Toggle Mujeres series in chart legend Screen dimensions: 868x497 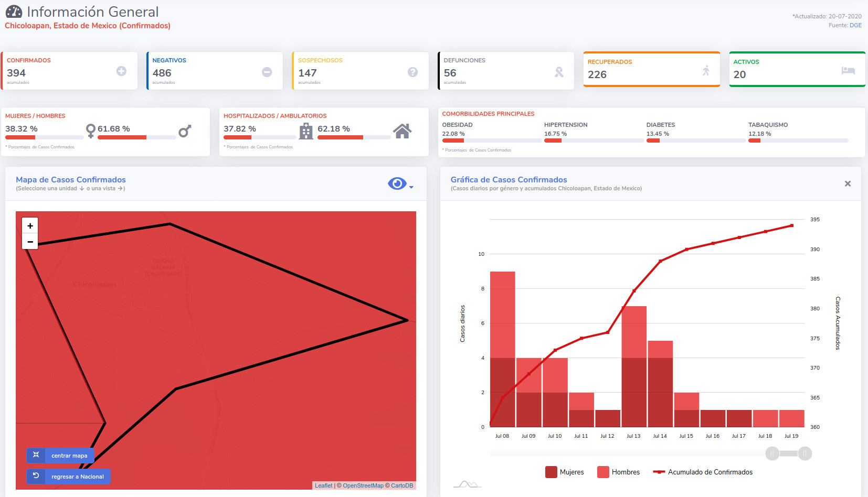tap(565, 472)
